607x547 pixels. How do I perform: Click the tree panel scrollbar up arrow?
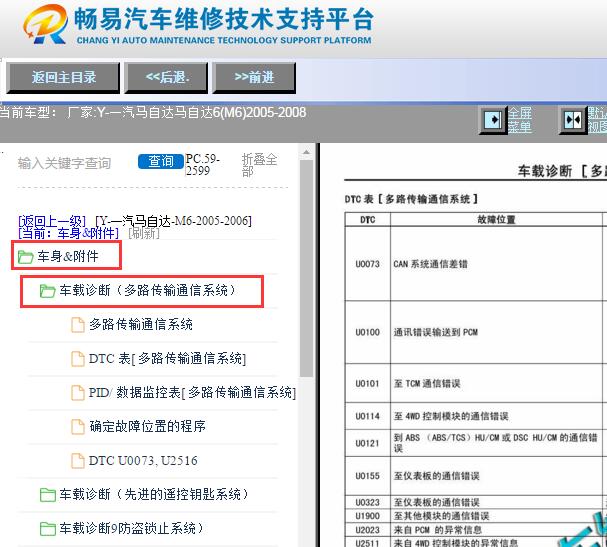click(x=306, y=152)
